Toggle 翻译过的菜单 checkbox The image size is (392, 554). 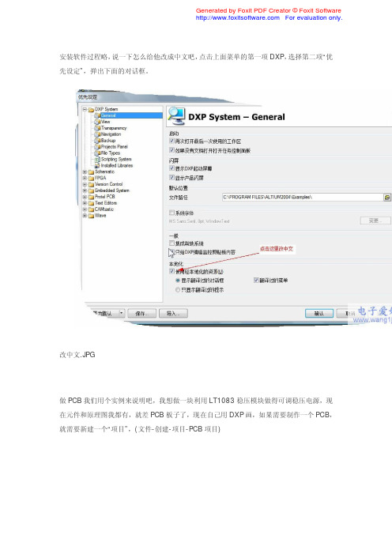click(256, 281)
